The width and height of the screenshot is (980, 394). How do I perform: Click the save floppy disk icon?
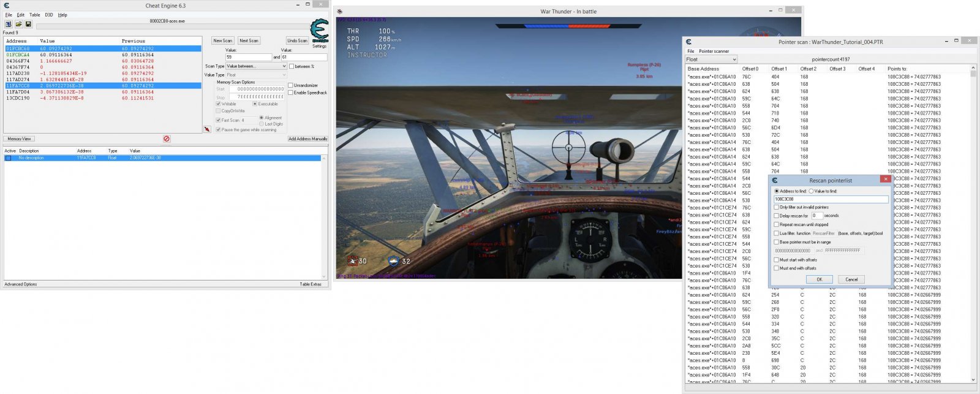tap(28, 24)
